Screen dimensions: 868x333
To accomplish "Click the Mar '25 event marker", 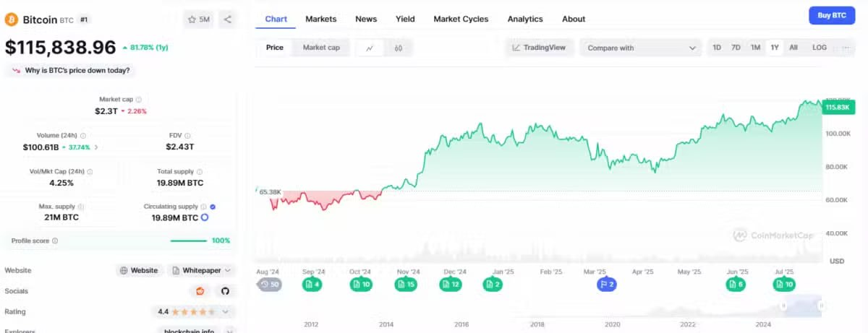I will click(606, 285).
